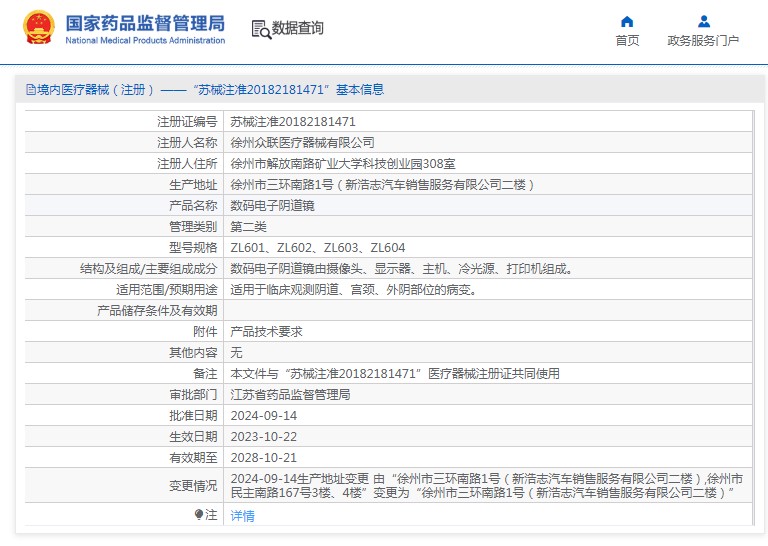768x546 pixels.
Task: Click 其他内容 label
Action: click(x=193, y=353)
